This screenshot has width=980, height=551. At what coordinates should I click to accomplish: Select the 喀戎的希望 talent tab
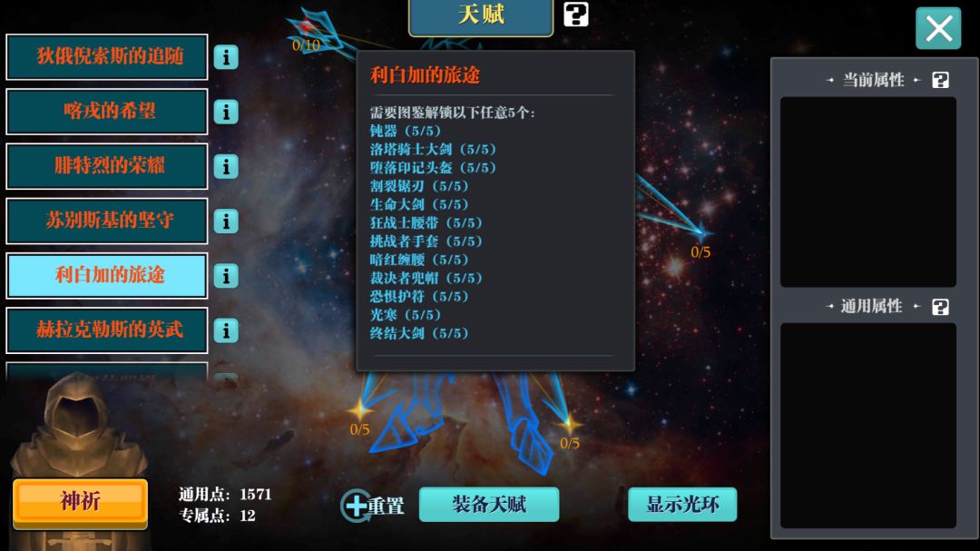[107, 112]
